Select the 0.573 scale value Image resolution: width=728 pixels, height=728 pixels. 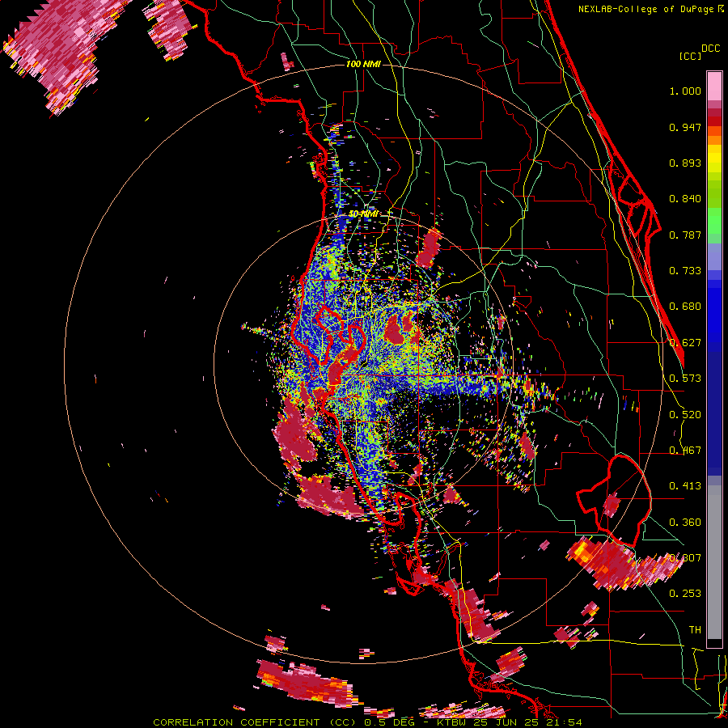[685, 379]
